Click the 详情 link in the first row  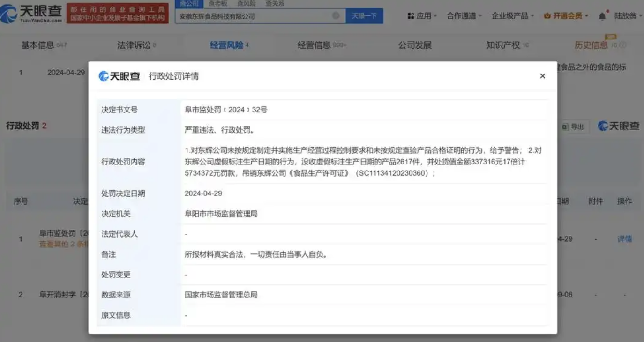[624, 239]
